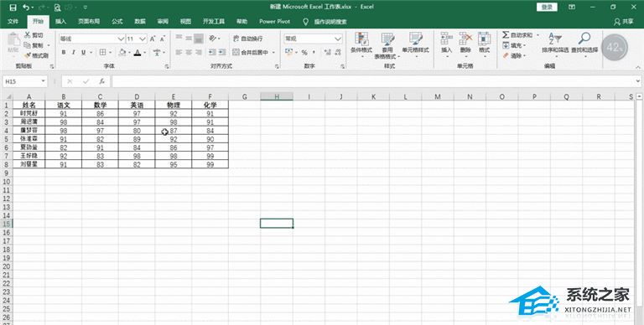This screenshot has width=644, height=325.
Task: Apply the fill color bucket swatch
Action: 122,52
